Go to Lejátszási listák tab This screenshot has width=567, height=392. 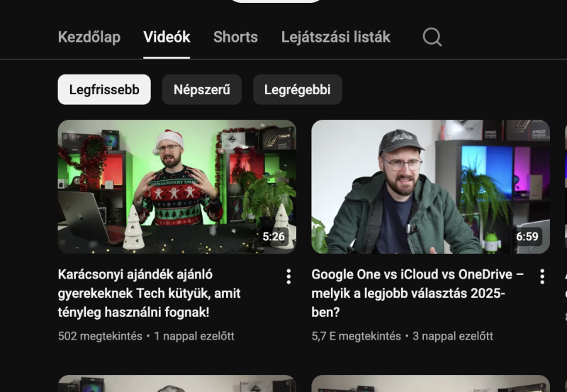pyautogui.click(x=335, y=37)
